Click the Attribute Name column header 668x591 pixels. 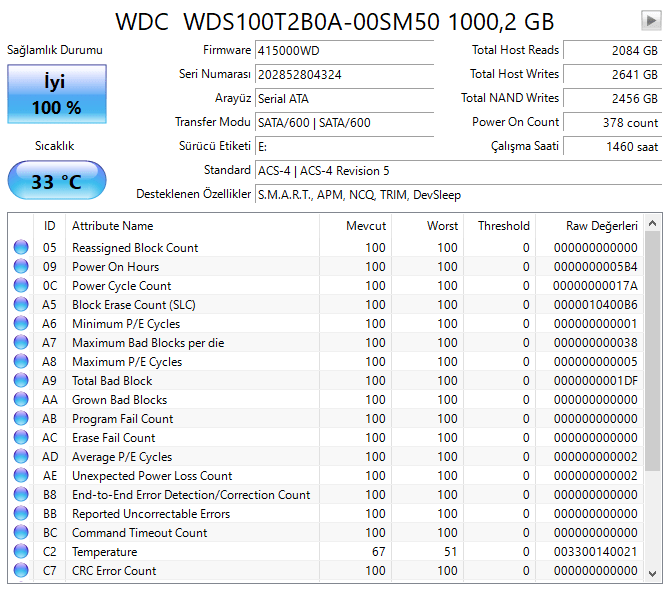[x=193, y=225]
